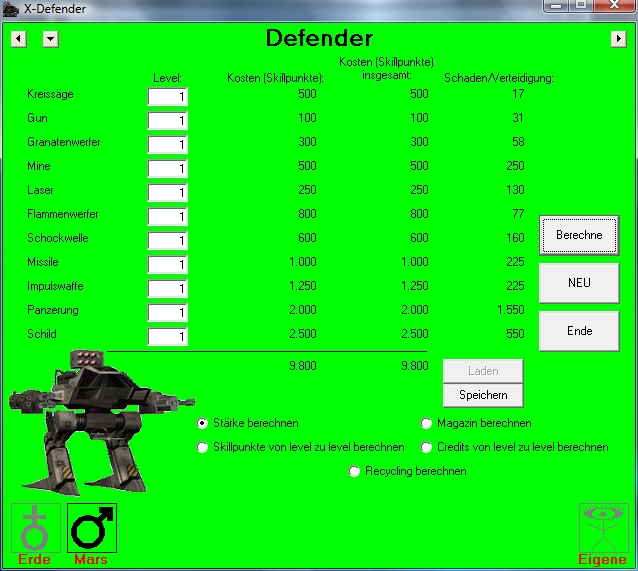The image size is (638, 571).
Task: Click the Eigene label text
Action: pos(602,560)
